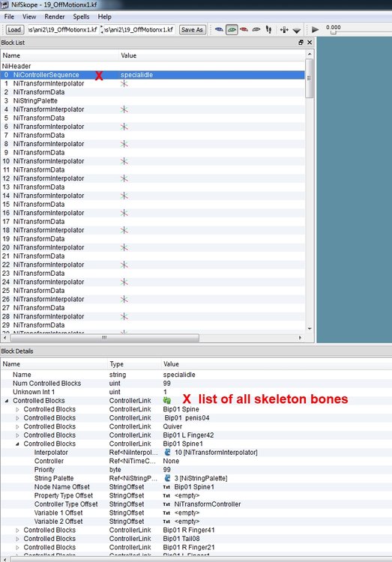Expand the Bip01 Spine controlled block

(17, 409)
